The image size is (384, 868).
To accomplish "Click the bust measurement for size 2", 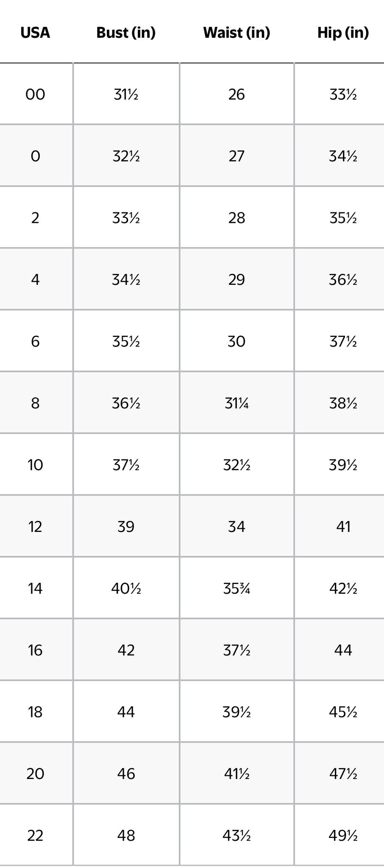I will (x=126, y=218).
